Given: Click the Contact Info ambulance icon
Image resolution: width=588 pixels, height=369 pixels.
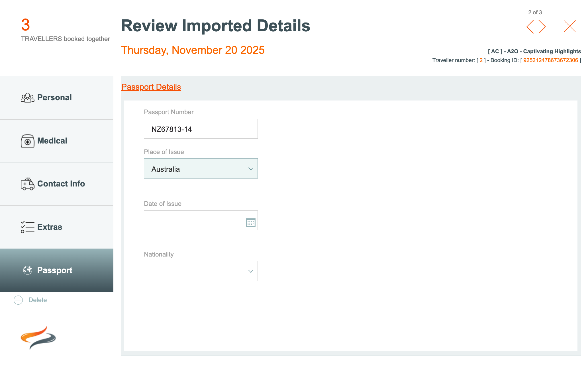Looking at the screenshot, I should coord(27,184).
